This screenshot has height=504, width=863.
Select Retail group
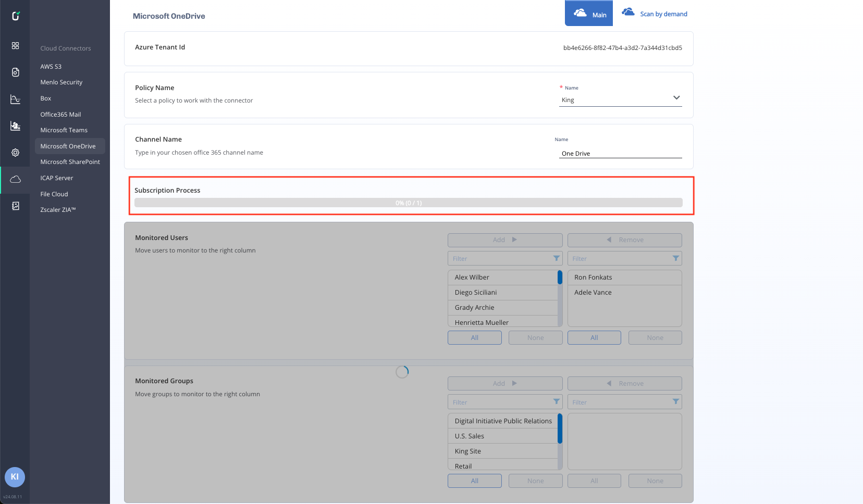click(x=503, y=465)
